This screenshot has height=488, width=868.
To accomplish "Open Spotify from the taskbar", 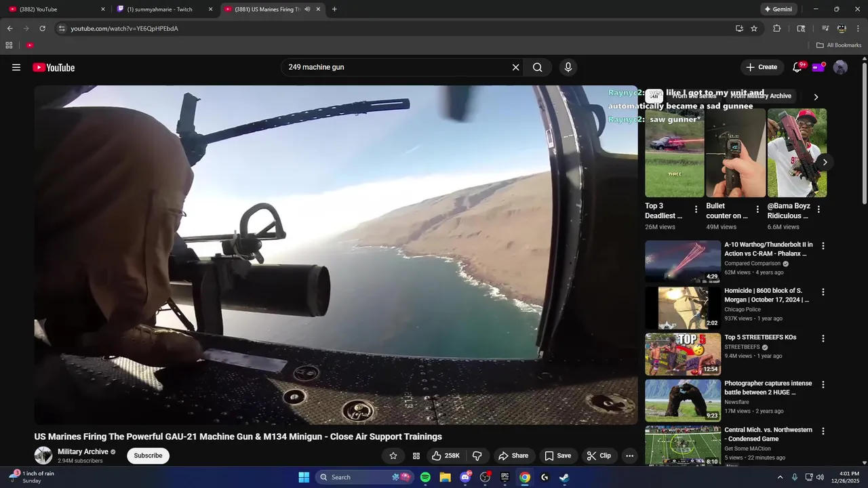I will click(x=425, y=477).
